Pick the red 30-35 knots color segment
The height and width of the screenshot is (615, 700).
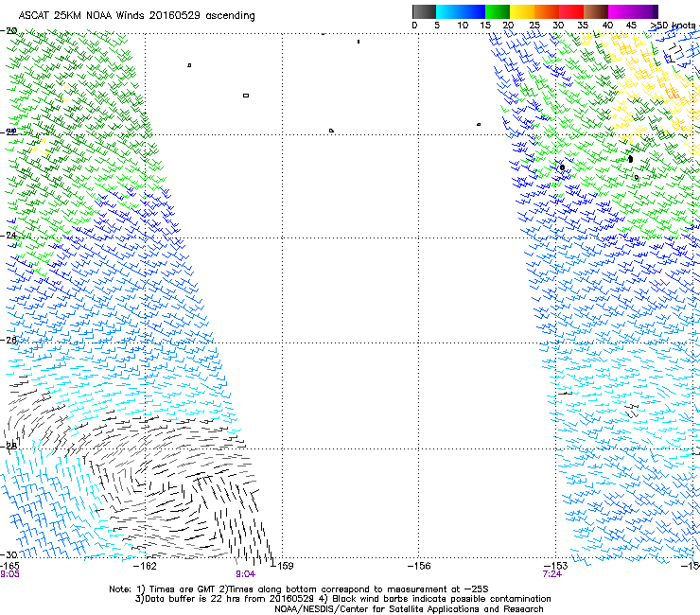coord(571,11)
